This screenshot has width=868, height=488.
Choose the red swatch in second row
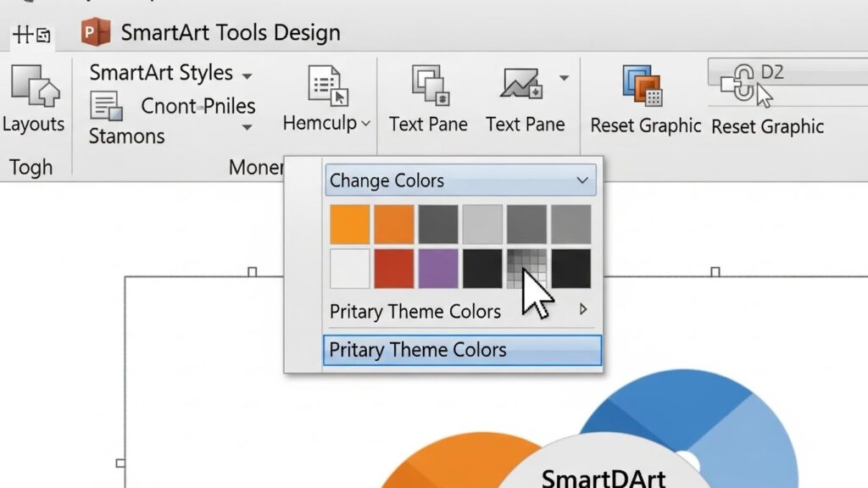coord(394,269)
